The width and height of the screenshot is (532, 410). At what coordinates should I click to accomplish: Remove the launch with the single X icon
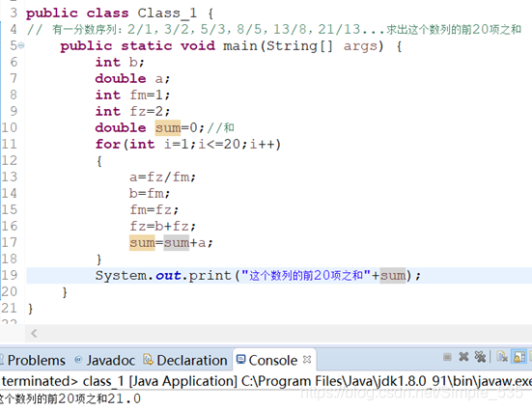[x=463, y=357]
